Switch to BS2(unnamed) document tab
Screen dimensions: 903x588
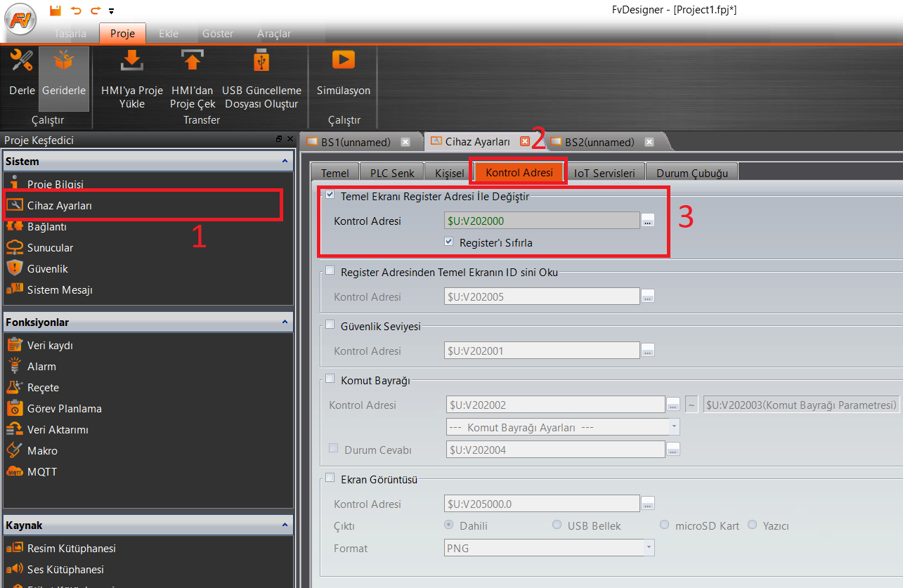point(599,142)
